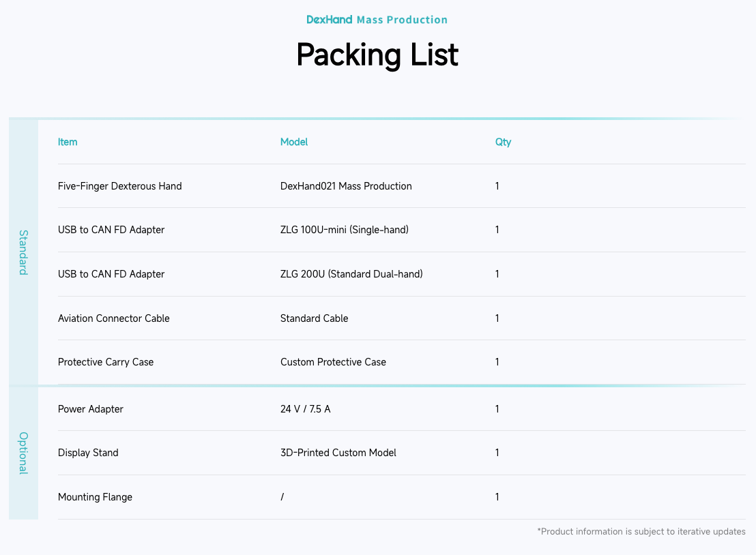Click DexHand021 Mass Production model text

click(x=346, y=186)
